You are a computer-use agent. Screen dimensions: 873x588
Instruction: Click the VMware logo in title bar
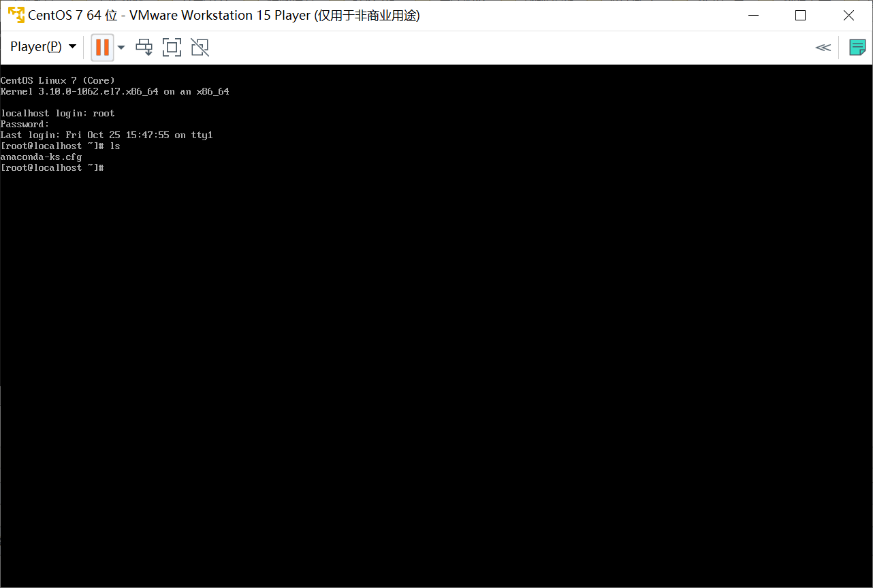click(15, 15)
